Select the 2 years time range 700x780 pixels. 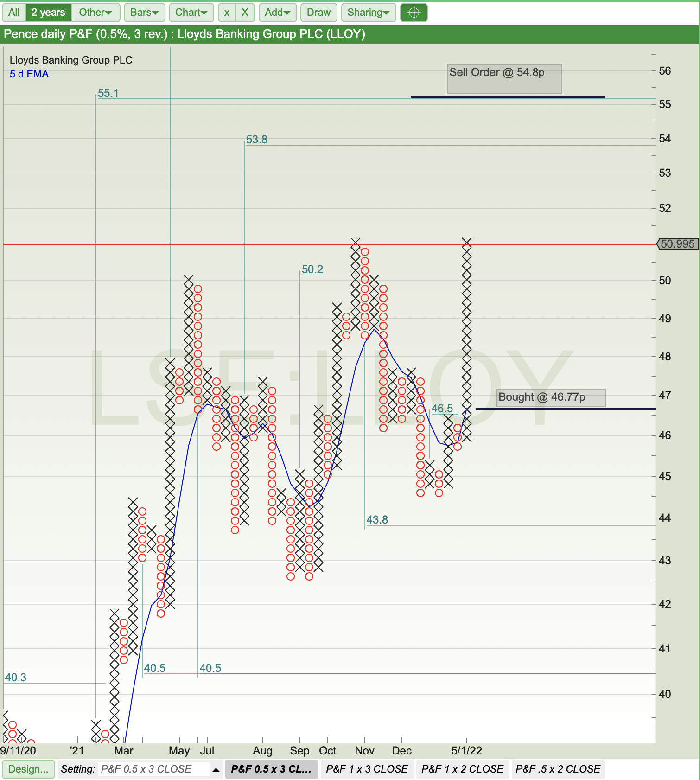click(x=48, y=13)
